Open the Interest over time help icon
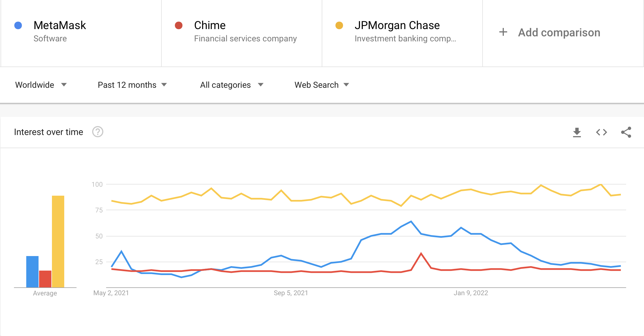Screen dimensions: 644x336 98,132
